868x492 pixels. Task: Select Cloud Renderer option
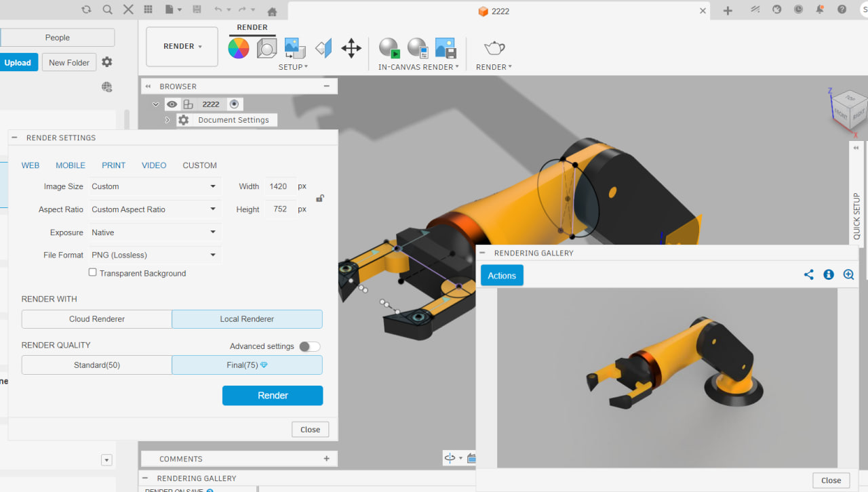[x=97, y=319]
